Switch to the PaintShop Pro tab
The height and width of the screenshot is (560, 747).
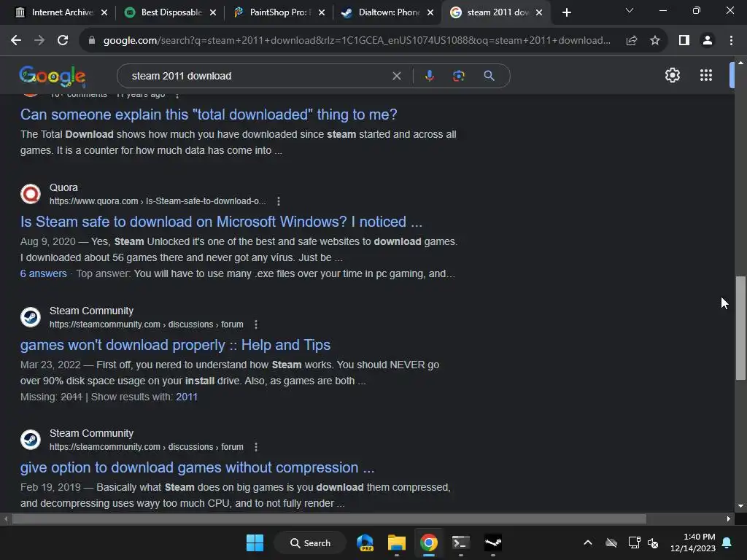pos(278,12)
